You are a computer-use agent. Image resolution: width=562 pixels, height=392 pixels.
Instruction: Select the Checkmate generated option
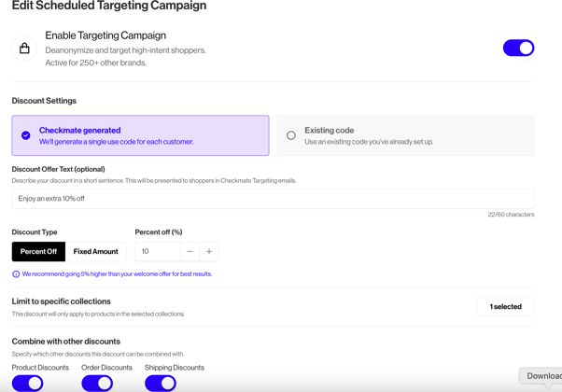pos(140,135)
